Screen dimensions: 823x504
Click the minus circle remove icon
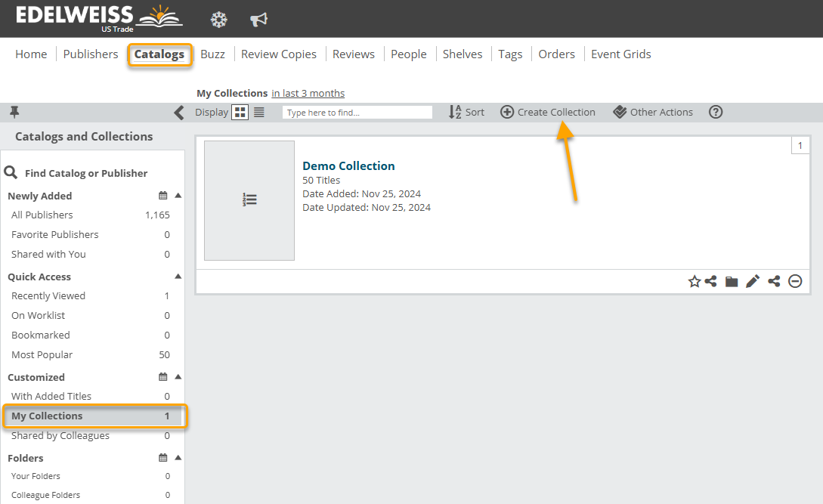[x=795, y=281]
